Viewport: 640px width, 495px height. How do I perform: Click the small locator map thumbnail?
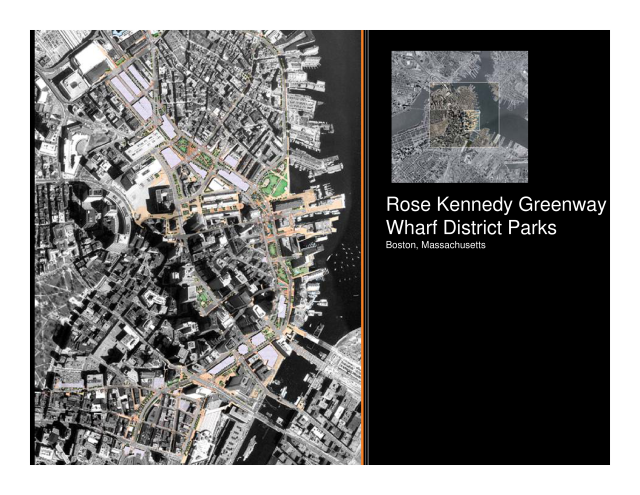460,117
